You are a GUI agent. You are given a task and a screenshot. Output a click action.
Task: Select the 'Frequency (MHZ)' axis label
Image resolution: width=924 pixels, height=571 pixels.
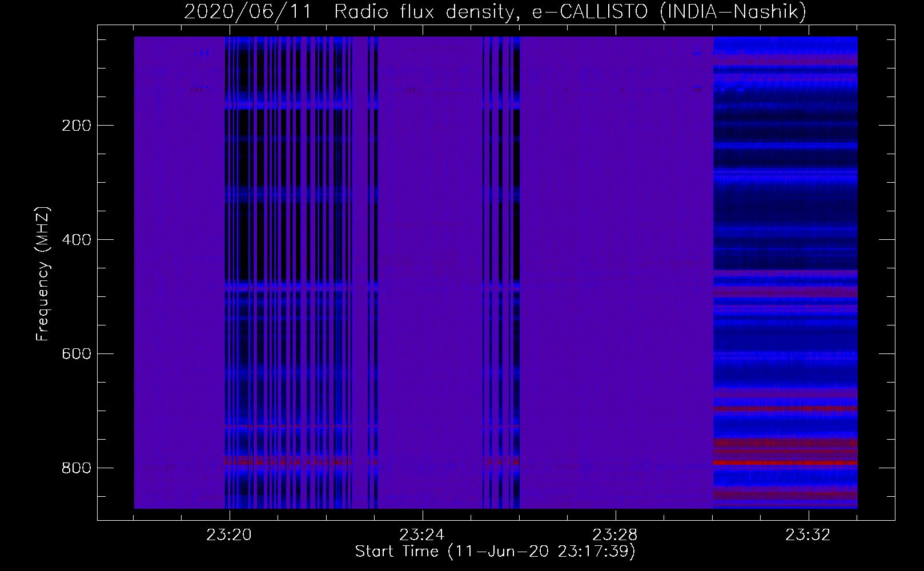coord(43,274)
